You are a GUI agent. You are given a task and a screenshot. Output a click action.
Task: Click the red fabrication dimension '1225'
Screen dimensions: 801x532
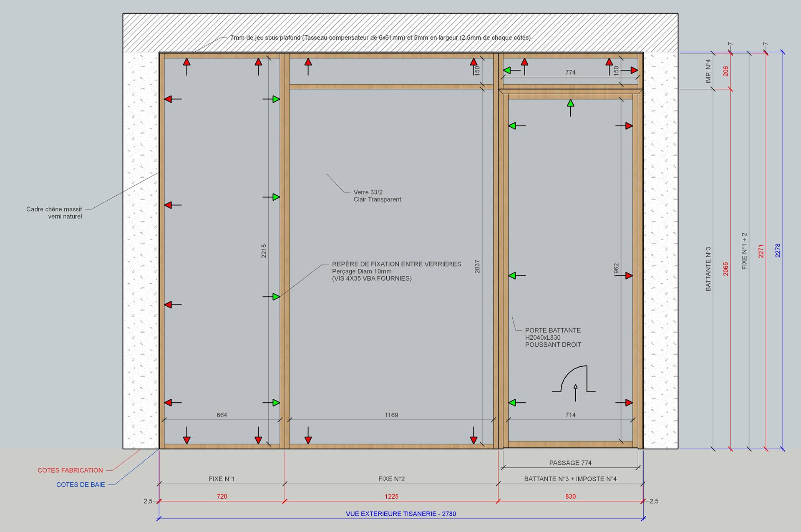point(391,497)
